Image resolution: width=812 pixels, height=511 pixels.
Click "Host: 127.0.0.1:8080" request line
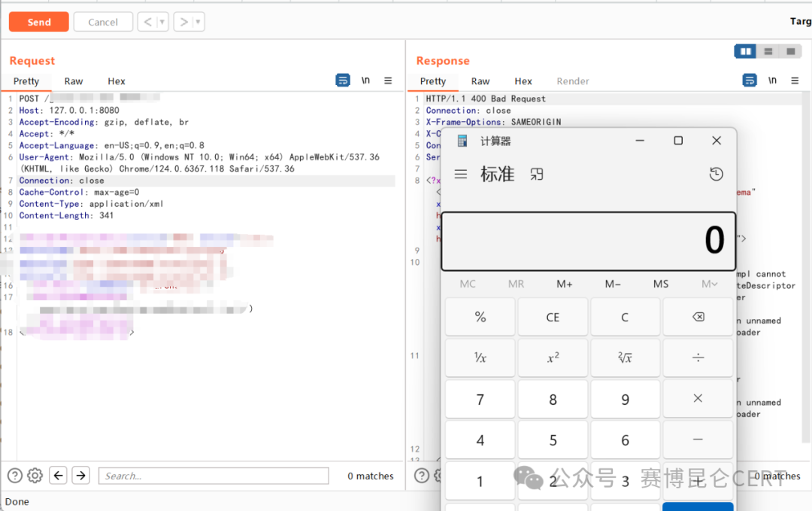tap(69, 110)
